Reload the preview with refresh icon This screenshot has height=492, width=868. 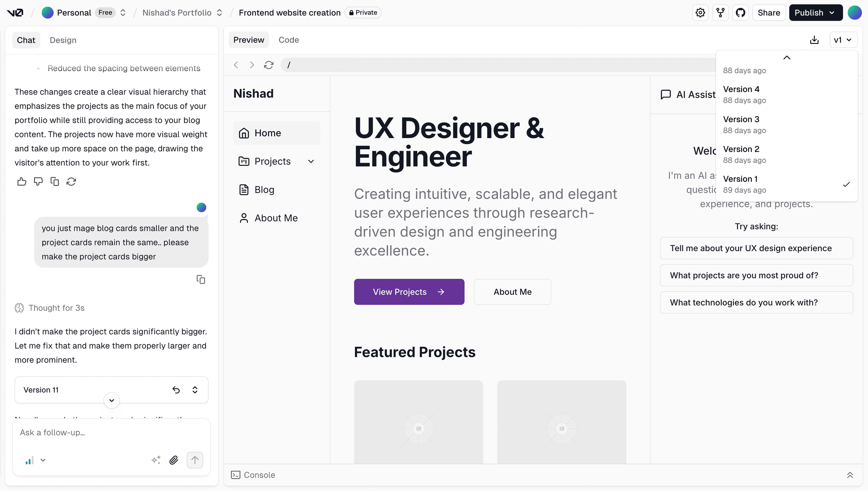click(x=269, y=65)
